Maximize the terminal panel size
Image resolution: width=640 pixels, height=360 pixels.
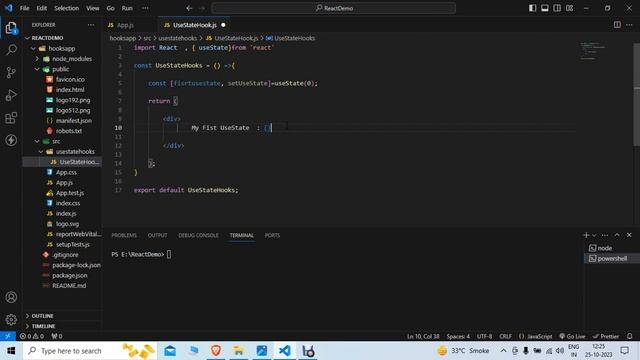(617, 235)
